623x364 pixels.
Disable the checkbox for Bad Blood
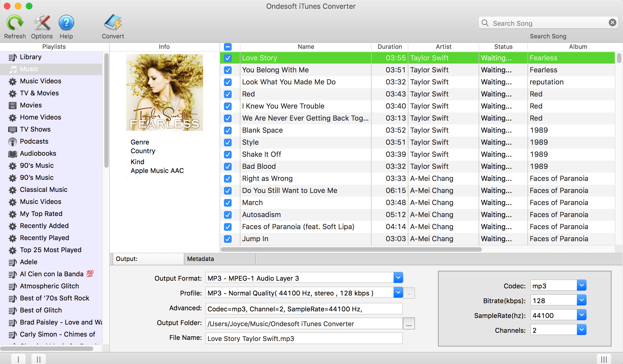click(228, 166)
